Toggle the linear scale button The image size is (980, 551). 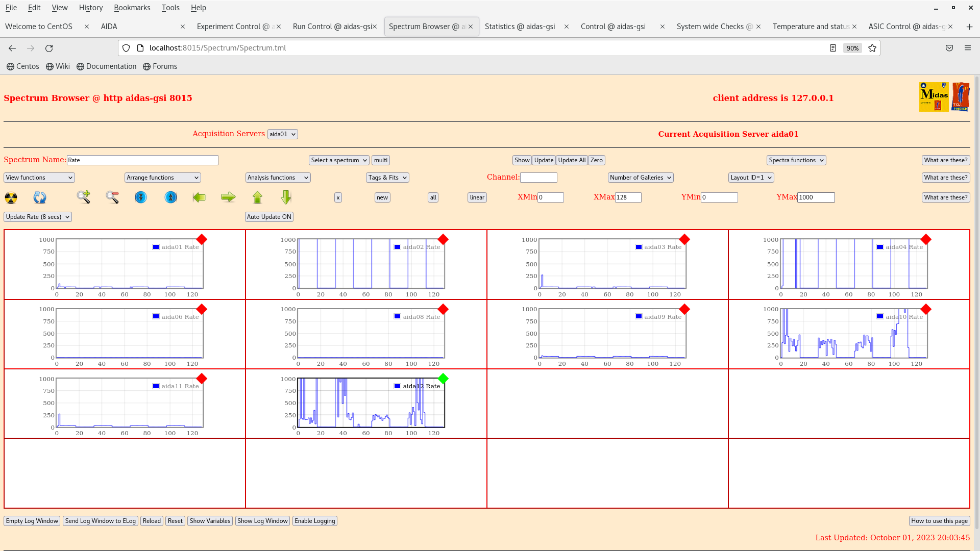point(477,197)
